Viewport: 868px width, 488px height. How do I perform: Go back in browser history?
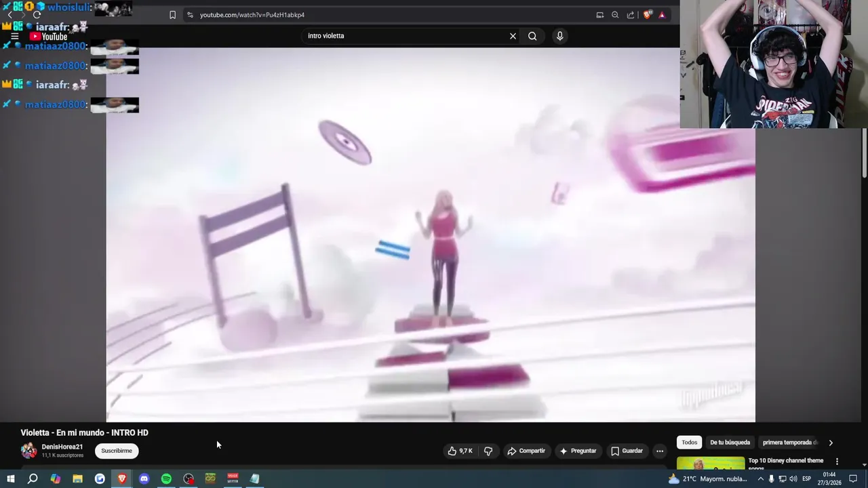click(x=9, y=15)
